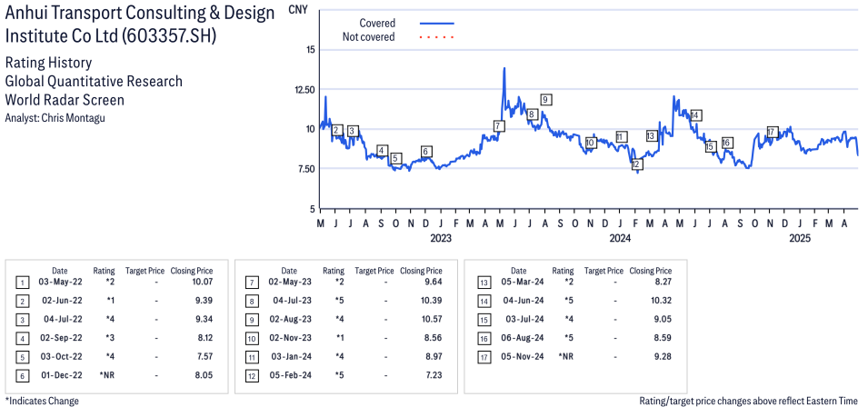Select the closing price 10.07

coord(201,282)
